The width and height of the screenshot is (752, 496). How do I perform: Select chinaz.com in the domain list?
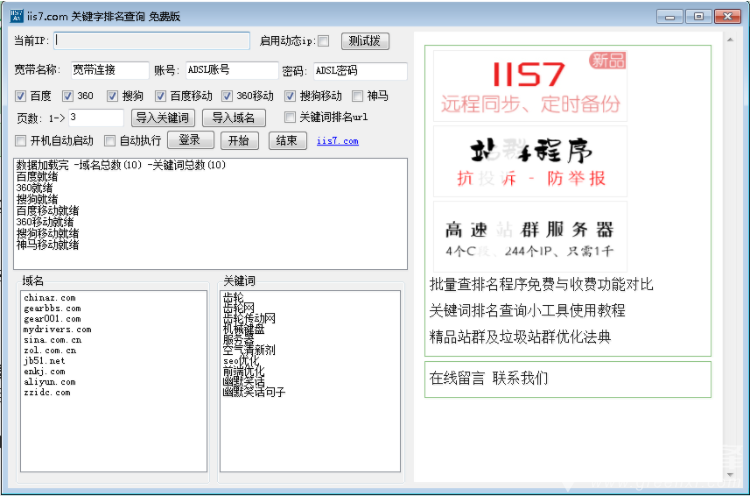(x=49, y=298)
